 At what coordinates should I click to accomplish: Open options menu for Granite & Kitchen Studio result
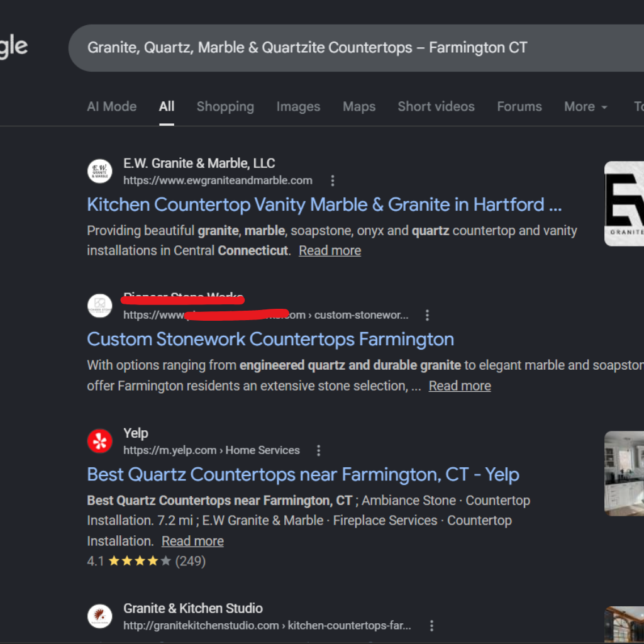coord(431,626)
